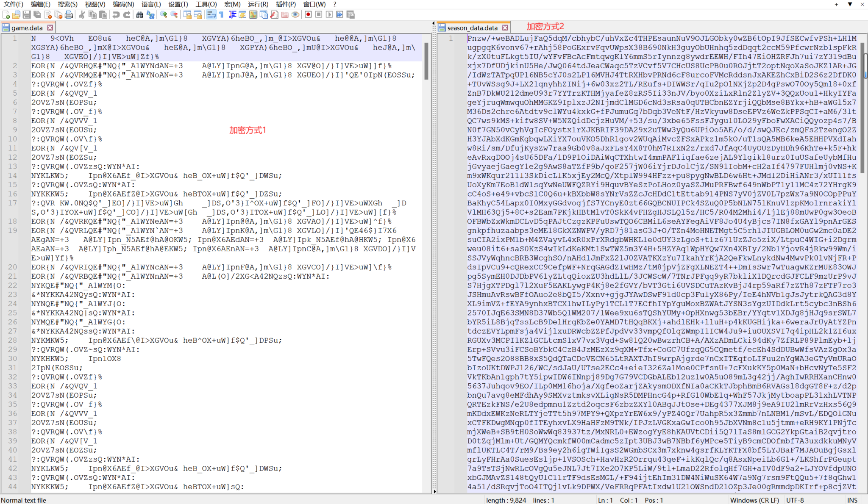Viewport: 868px width, 504px height.
Task: Toggle INS insert mode in status bar
Action: pyautogui.click(x=852, y=500)
